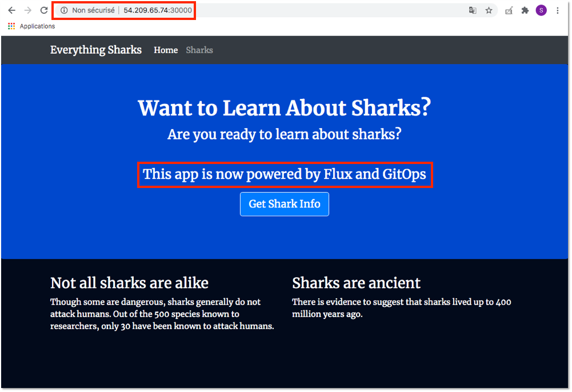Click the text Are you ready to learn about sharks?

(285, 134)
